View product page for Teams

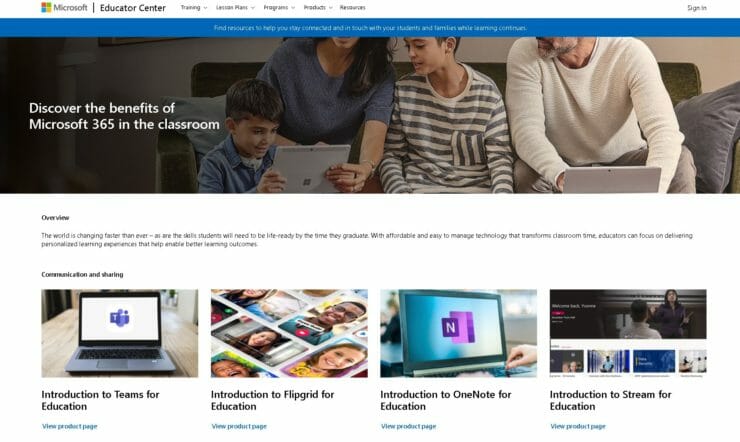[x=69, y=426]
